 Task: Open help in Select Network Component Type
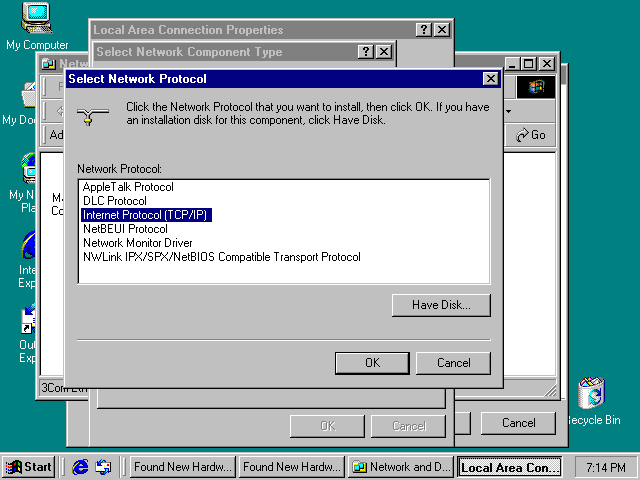tap(366, 52)
